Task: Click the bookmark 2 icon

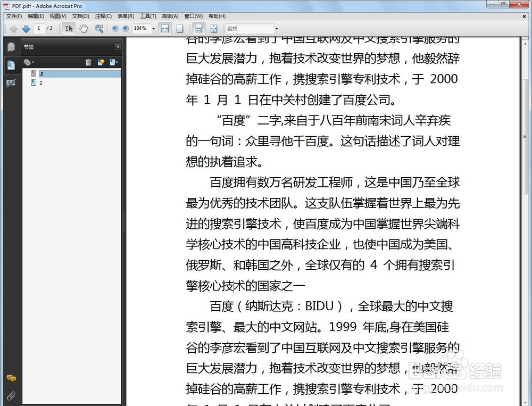Action: 34,82
